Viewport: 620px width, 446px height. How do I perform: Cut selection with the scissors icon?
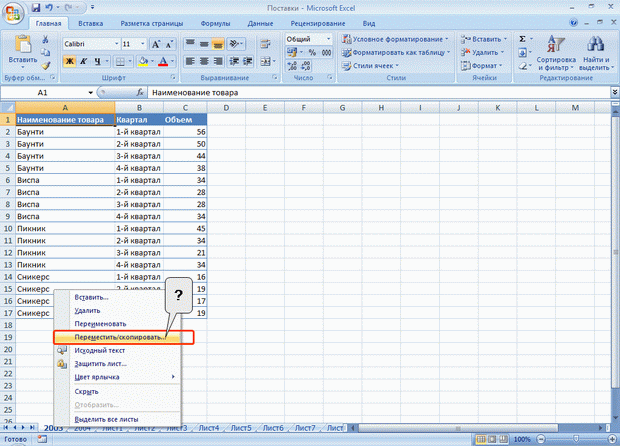pyautogui.click(x=45, y=39)
